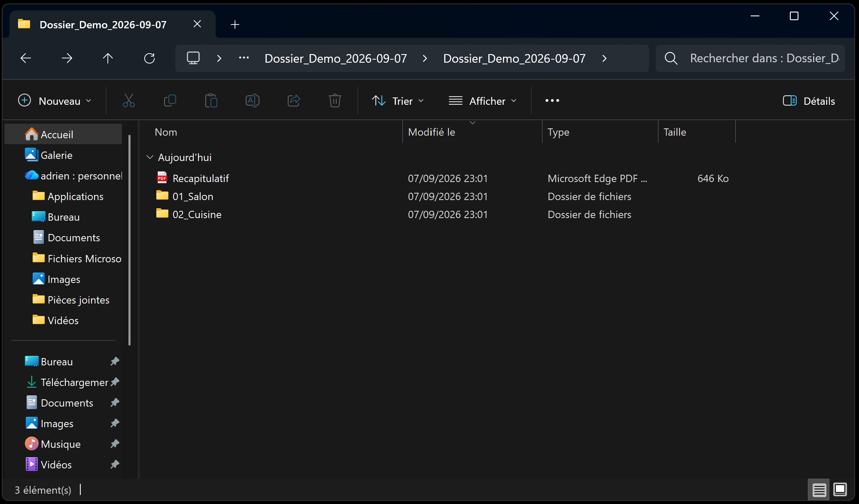Screen dimensions: 859x504
Task: Open Bureau under OneDrive in sidebar
Action: (x=63, y=217)
